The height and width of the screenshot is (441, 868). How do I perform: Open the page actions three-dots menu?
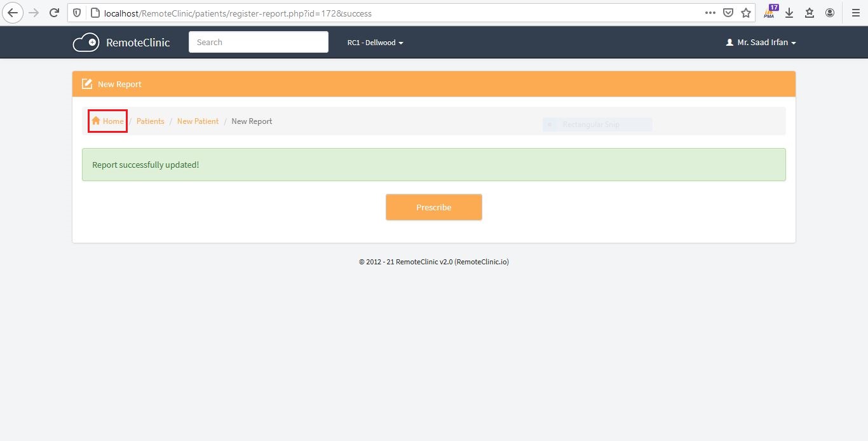tap(710, 13)
